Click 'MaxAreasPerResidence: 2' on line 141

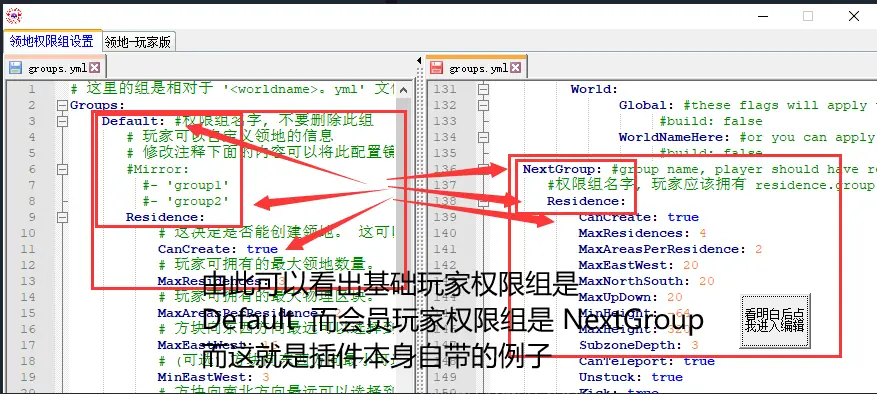[x=671, y=249]
